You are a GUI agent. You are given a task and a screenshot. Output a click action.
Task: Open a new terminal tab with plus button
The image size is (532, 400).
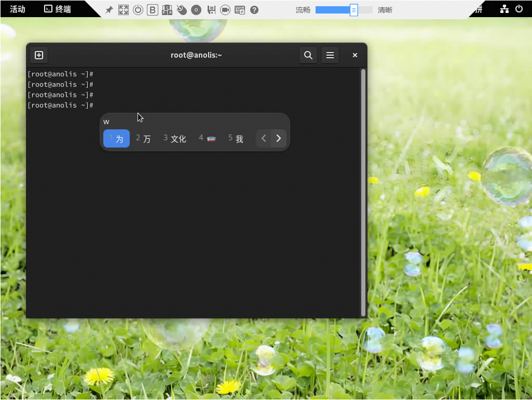click(x=39, y=55)
